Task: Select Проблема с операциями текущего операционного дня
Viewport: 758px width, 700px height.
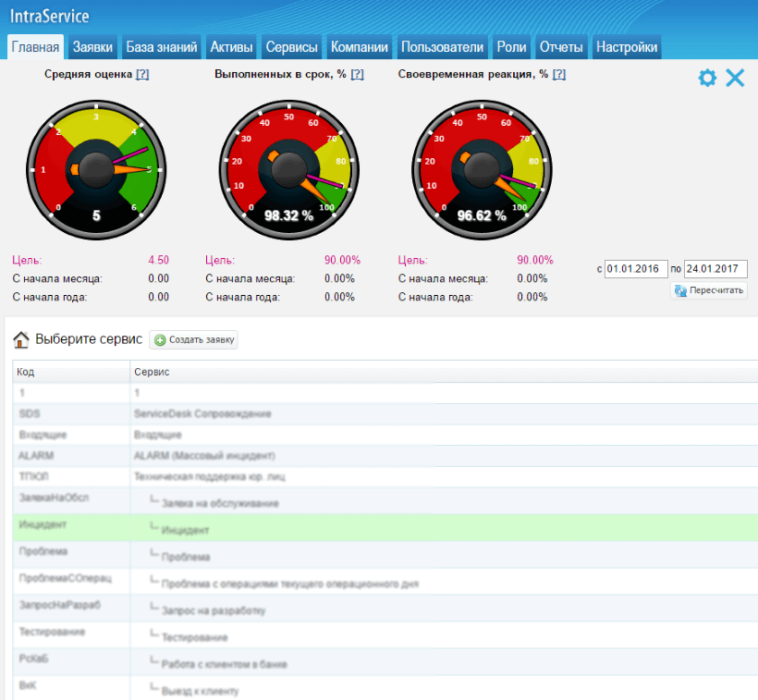Action: click(x=290, y=584)
